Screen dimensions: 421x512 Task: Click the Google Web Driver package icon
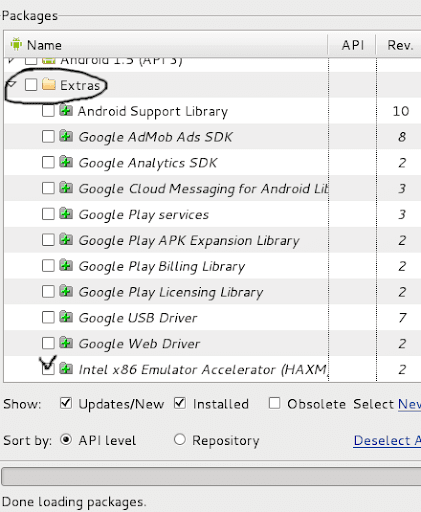66,343
